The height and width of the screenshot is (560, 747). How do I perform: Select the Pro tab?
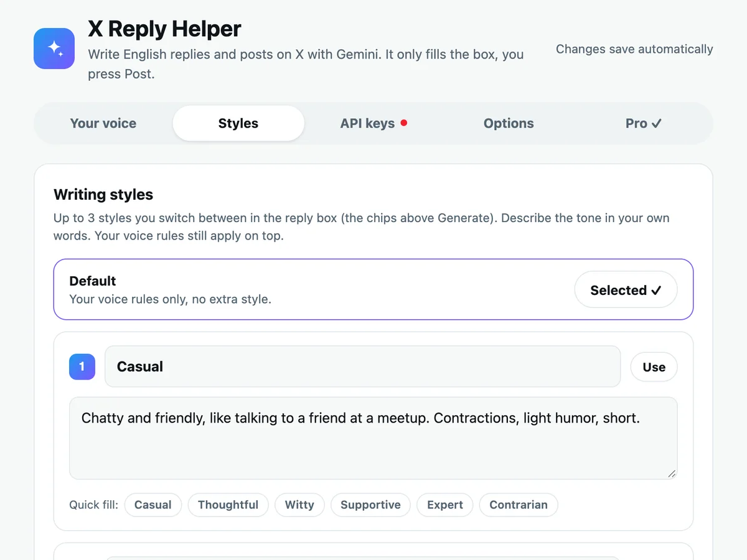click(644, 123)
